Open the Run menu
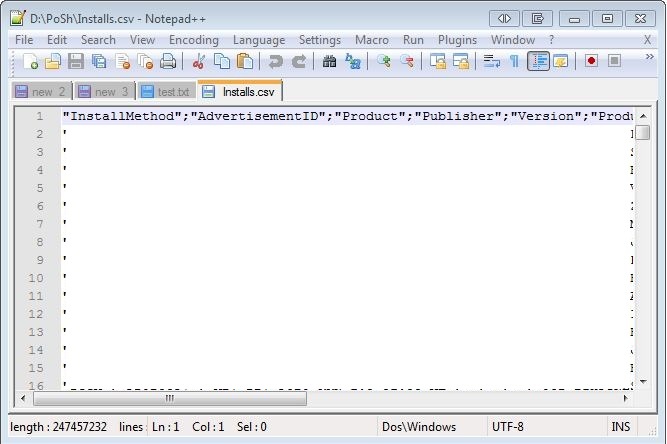The image size is (667, 444). (x=413, y=40)
